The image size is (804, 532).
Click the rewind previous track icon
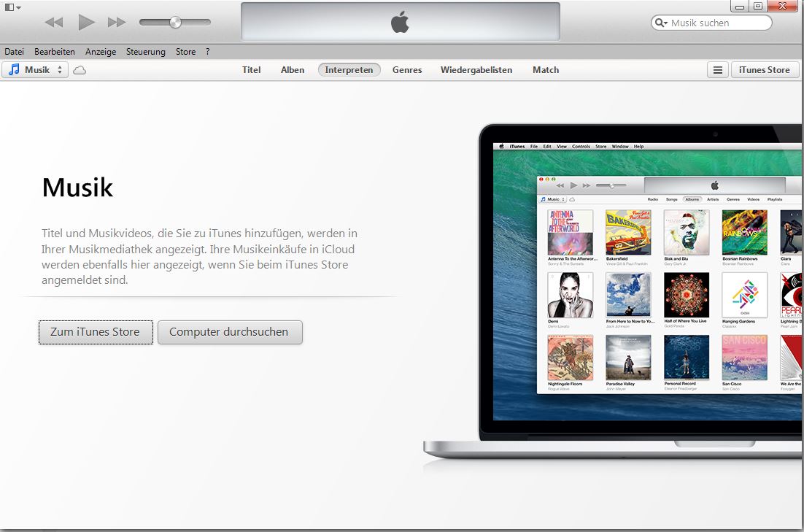tap(54, 22)
